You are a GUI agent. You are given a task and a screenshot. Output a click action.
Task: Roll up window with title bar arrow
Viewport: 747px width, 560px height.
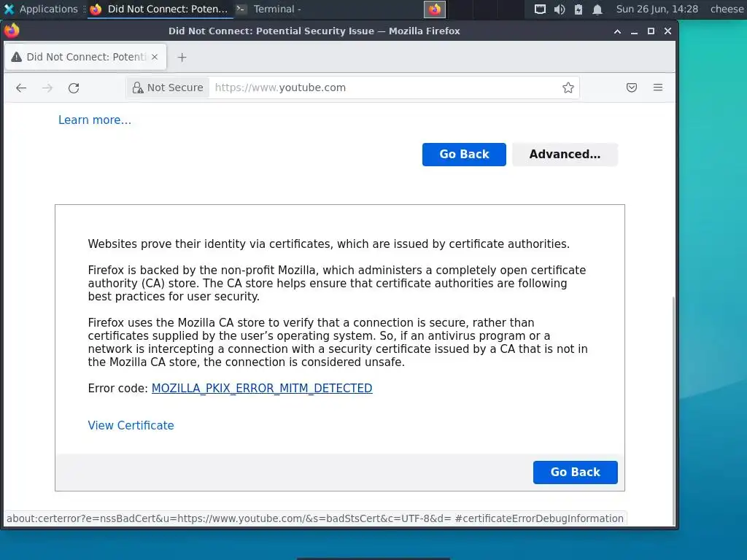point(617,31)
